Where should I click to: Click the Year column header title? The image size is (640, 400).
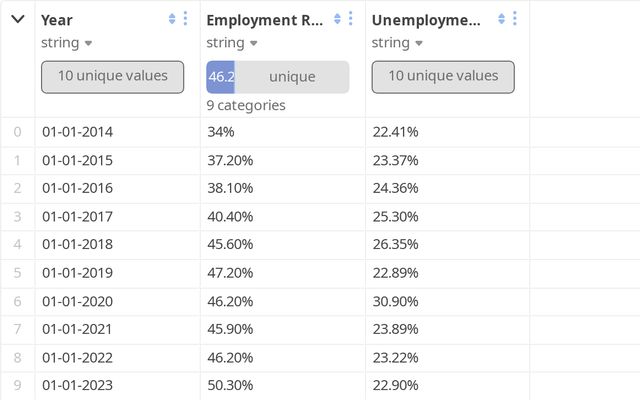click(x=57, y=20)
